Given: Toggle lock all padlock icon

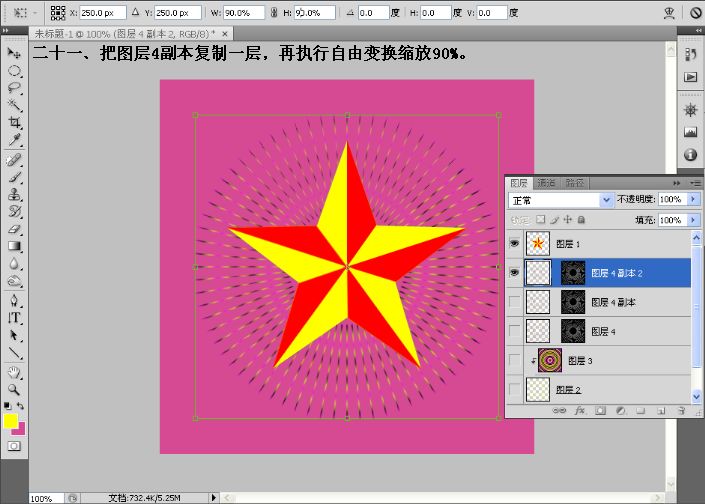Looking at the screenshot, I should pyautogui.click(x=581, y=219).
